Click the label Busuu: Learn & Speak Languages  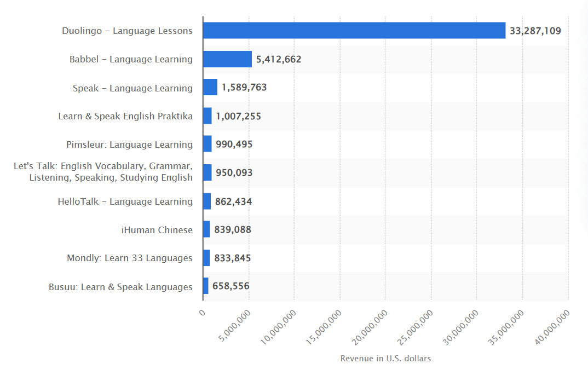pyautogui.click(x=120, y=287)
